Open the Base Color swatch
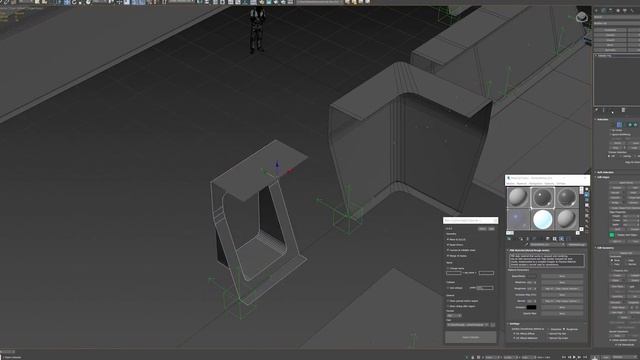Image resolution: width=640 pixels, height=360 pixels. [x=531, y=276]
